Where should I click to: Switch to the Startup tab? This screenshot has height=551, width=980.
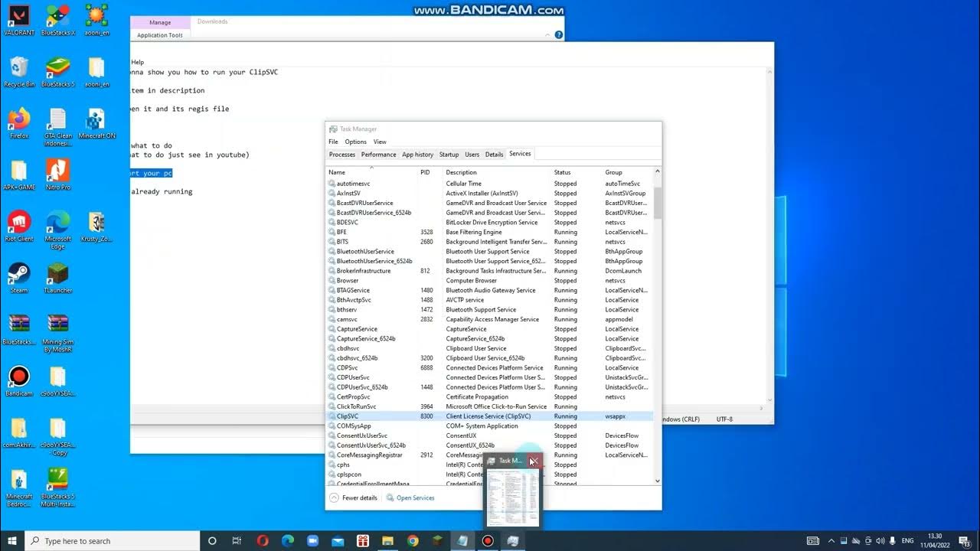coord(449,155)
